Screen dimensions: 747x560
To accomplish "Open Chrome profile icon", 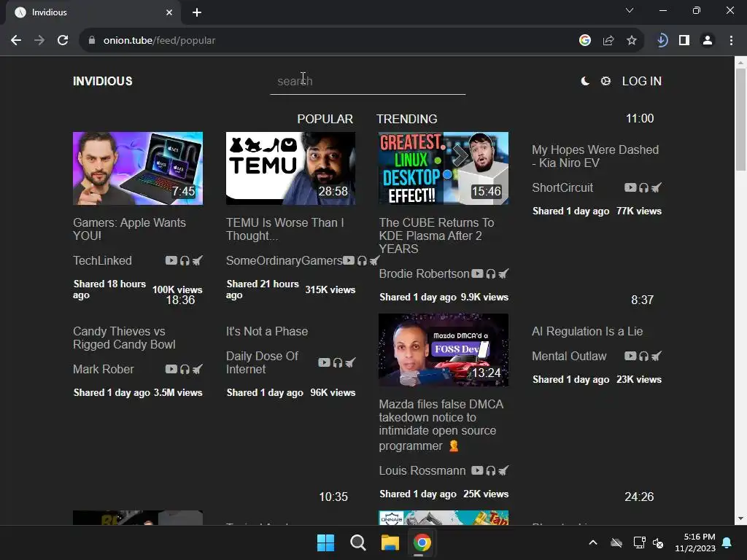I will coord(708,41).
